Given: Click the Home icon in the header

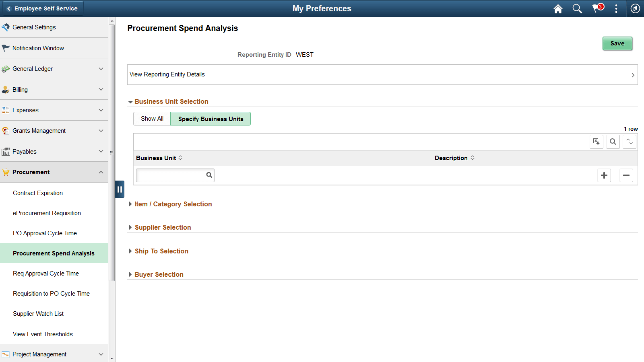Looking at the screenshot, I should [x=558, y=8].
